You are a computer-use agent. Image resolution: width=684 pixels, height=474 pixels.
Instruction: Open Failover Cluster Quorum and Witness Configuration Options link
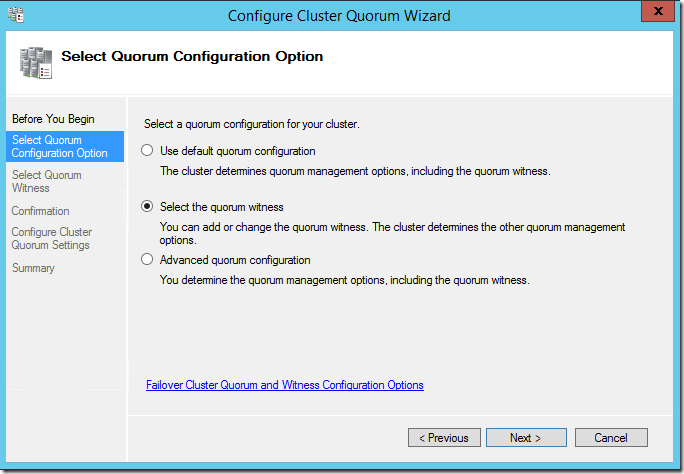[285, 385]
